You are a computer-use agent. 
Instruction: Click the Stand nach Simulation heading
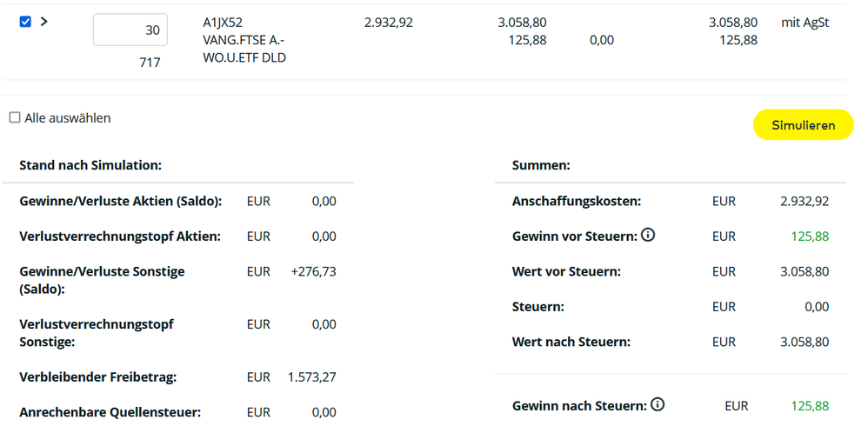90,165
